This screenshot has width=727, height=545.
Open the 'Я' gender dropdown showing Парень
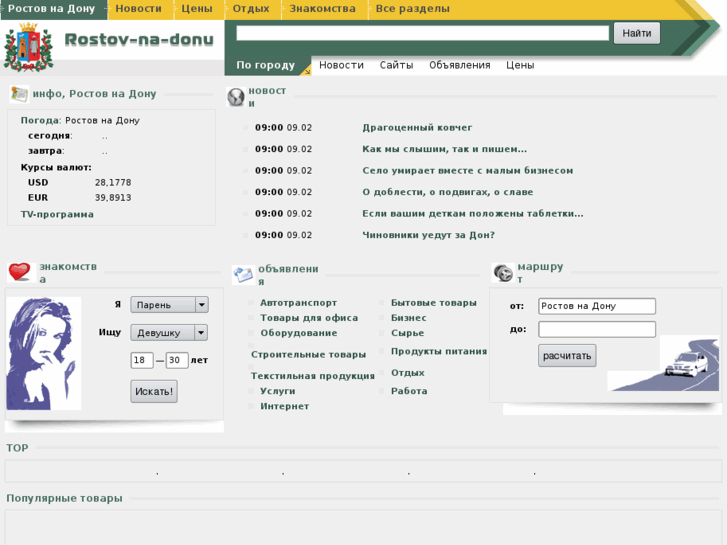(x=169, y=305)
